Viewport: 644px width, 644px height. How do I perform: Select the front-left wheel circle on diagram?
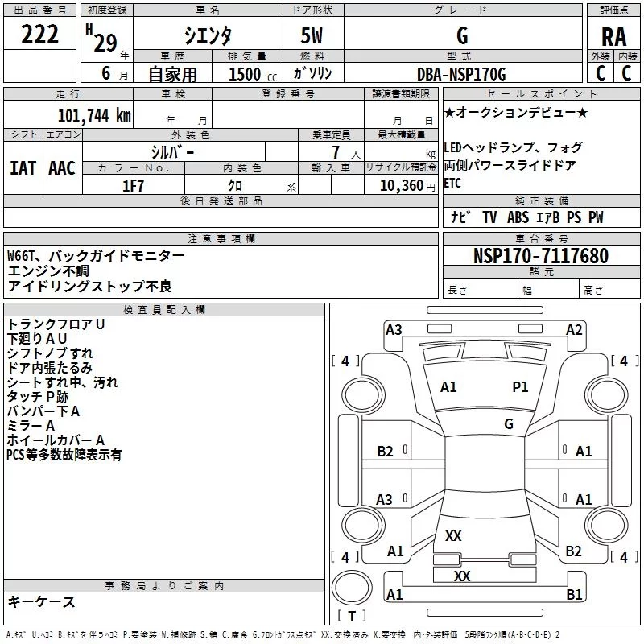pyautogui.click(x=362, y=395)
